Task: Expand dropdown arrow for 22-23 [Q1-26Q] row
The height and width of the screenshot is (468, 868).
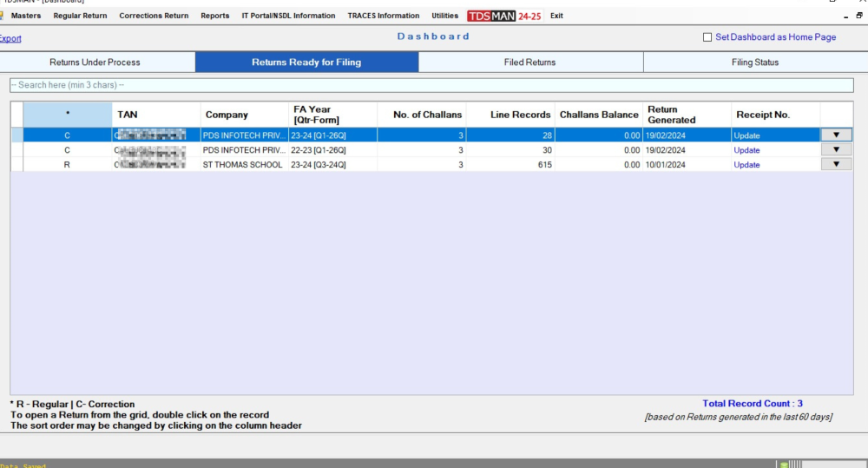Action: pos(836,149)
